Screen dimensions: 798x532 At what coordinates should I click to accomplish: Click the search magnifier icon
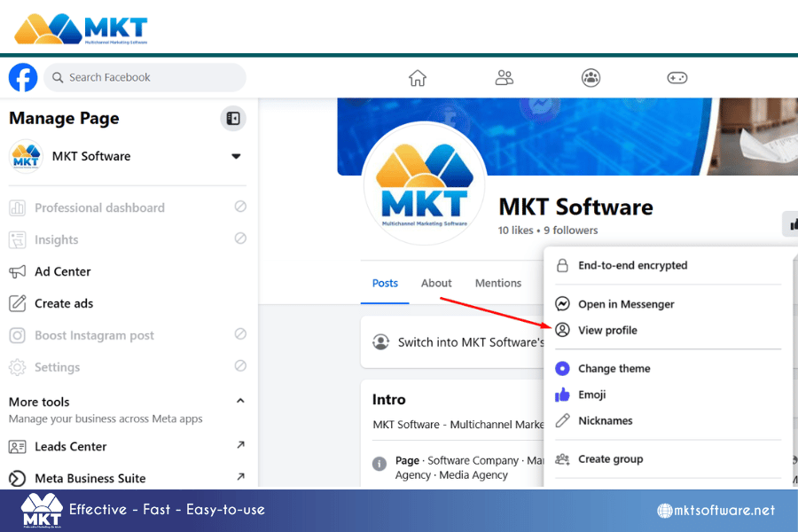coord(58,77)
